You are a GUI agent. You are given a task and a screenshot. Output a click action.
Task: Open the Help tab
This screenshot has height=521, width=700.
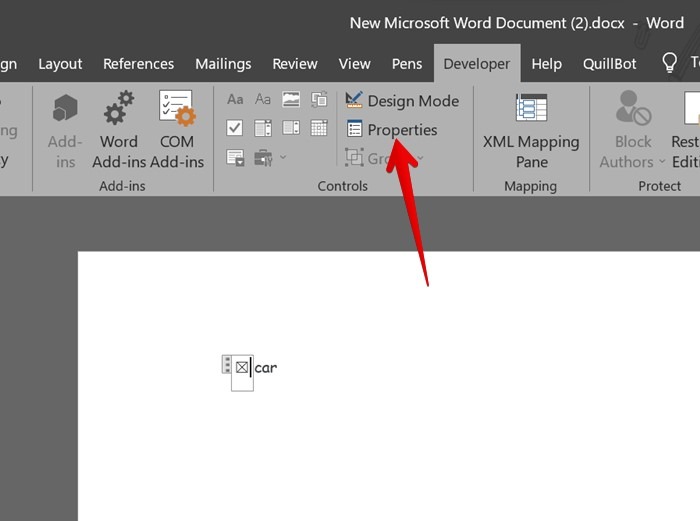pyautogui.click(x=546, y=64)
